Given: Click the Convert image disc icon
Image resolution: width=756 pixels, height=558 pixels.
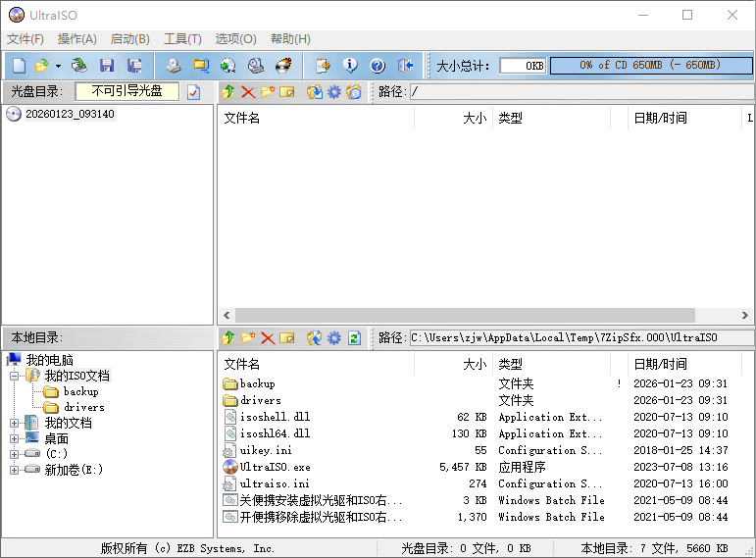Looking at the screenshot, I should (228, 66).
